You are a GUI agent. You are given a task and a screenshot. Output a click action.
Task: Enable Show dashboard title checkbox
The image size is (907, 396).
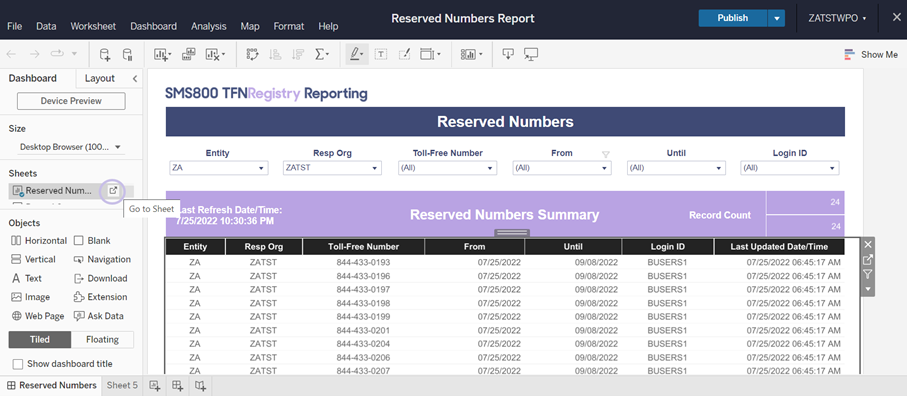coord(18,364)
